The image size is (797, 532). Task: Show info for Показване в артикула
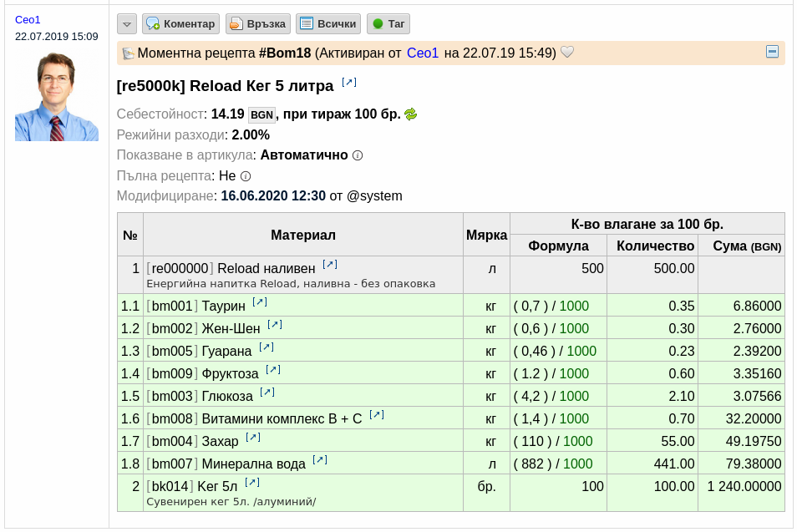358,155
